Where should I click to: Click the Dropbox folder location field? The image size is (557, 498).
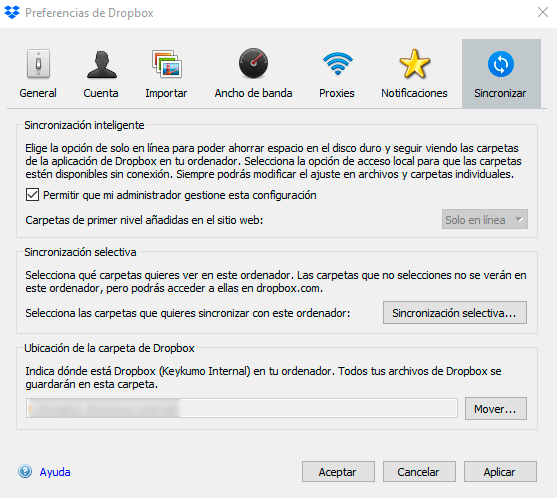(x=242, y=408)
